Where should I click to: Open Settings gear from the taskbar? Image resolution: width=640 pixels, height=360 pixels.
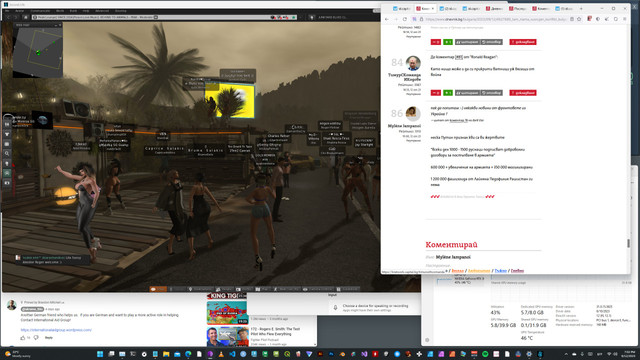coord(529,354)
